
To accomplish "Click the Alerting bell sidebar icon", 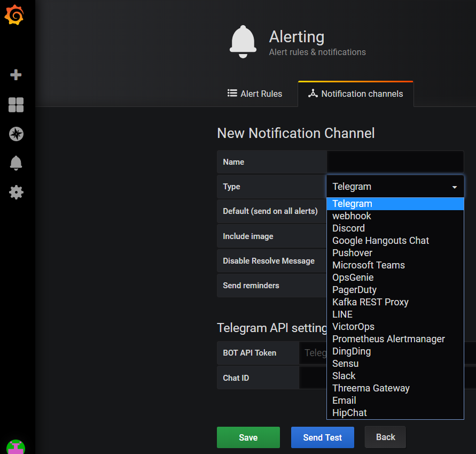I will [16, 163].
